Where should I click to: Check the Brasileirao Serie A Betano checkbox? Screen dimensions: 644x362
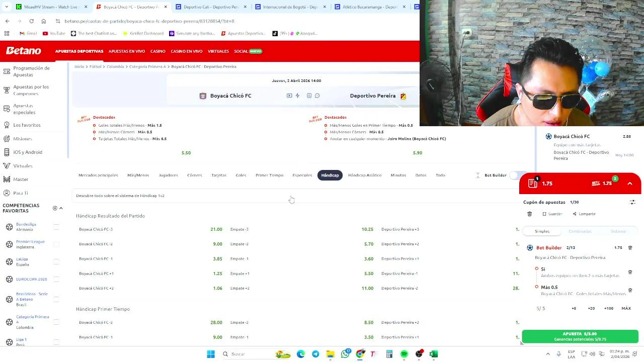[x=56, y=299]
